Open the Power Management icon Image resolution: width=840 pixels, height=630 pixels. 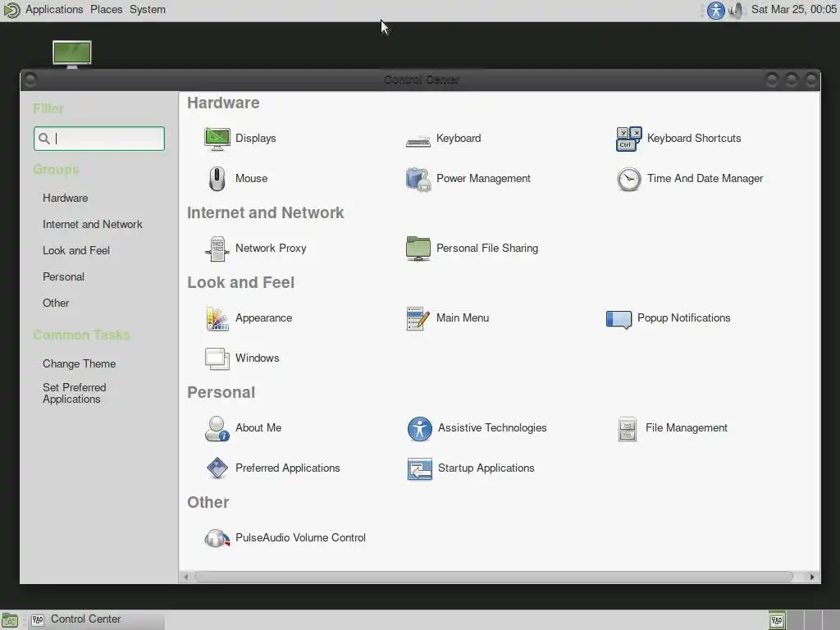tap(418, 179)
